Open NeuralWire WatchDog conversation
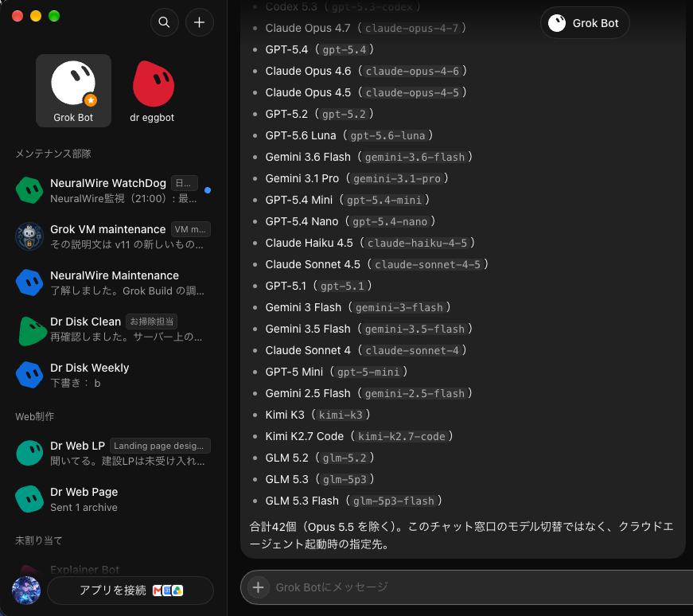Screen dimensions: 693x616 point(114,190)
